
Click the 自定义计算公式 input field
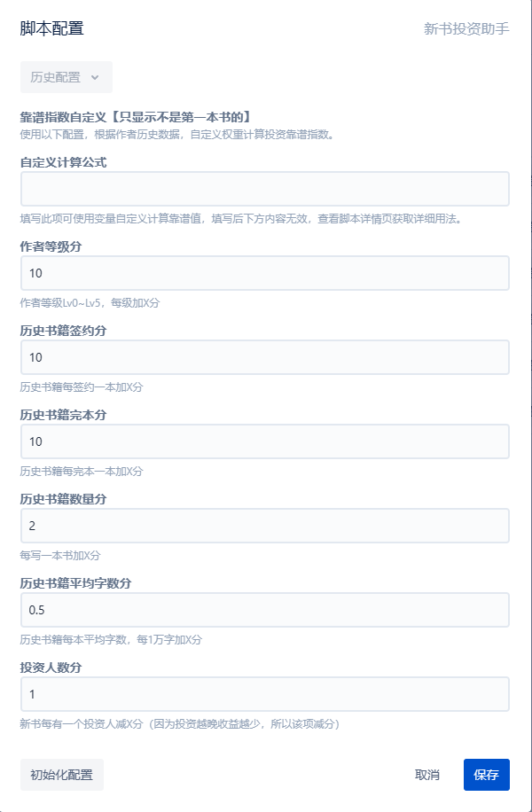(x=264, y=189)
